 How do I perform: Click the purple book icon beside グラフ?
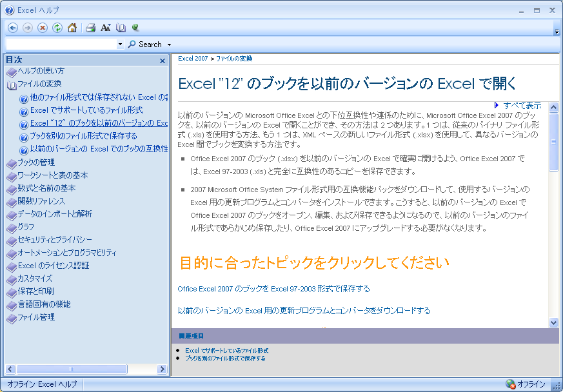pos(12,228)
